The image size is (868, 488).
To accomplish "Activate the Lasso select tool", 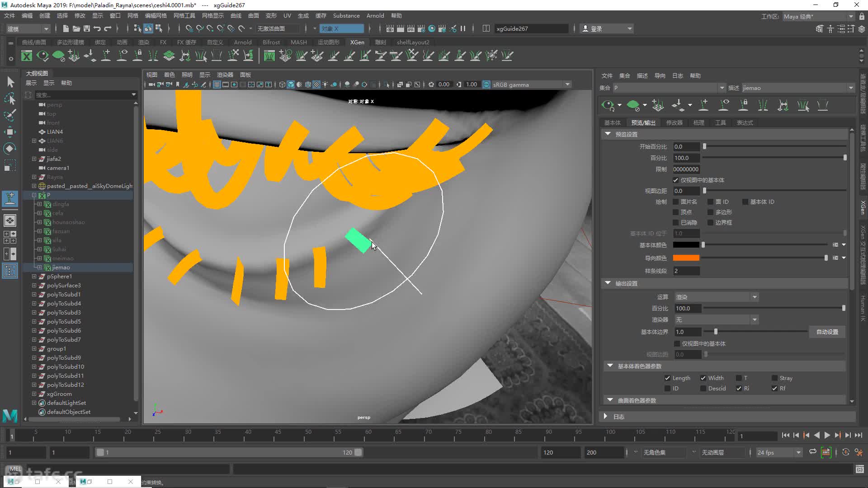I will [10, 99].
